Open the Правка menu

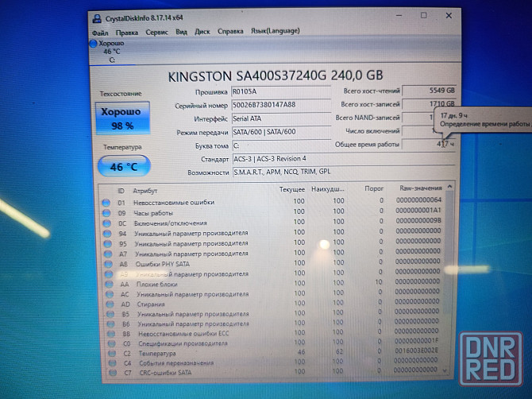coord(127,33)
